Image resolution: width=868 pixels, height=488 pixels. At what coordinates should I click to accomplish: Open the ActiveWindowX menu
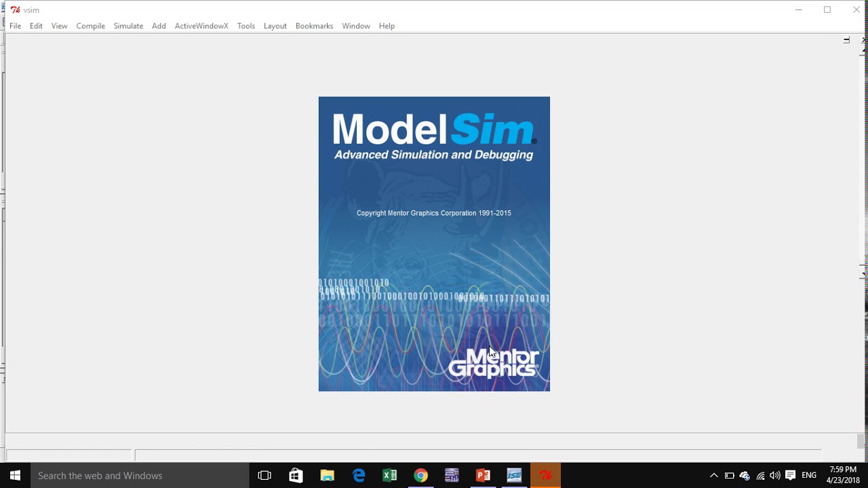(201, 26)
